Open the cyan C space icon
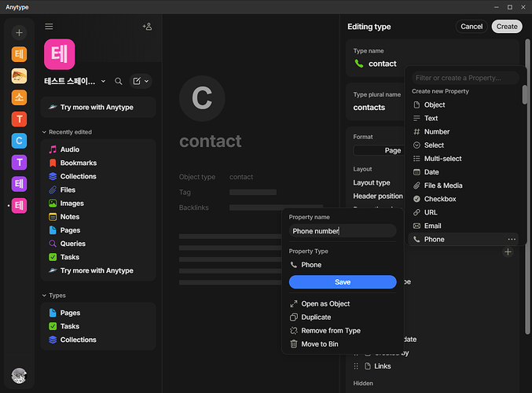Viewport: 532px width, 393px height. [x=19, y=141]
